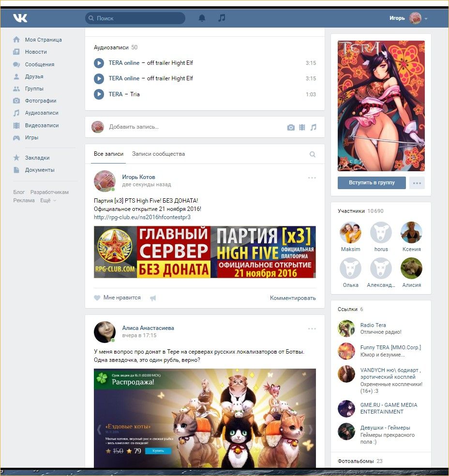
Task: Open options dots on Алиса Анастасиева's post
Action: click(312, 329)
